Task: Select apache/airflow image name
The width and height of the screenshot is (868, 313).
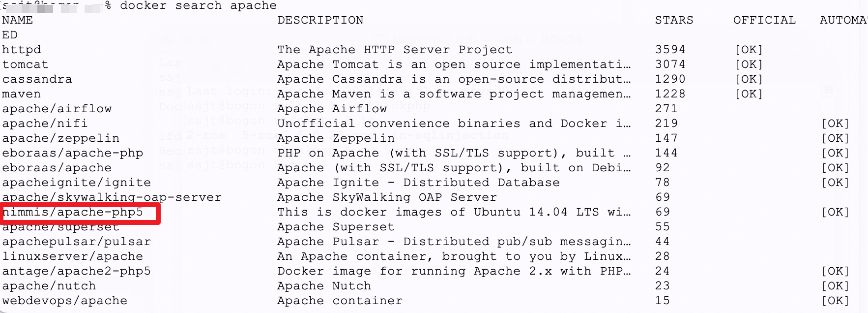Action: pyautogui.click(x=57, y=109)
